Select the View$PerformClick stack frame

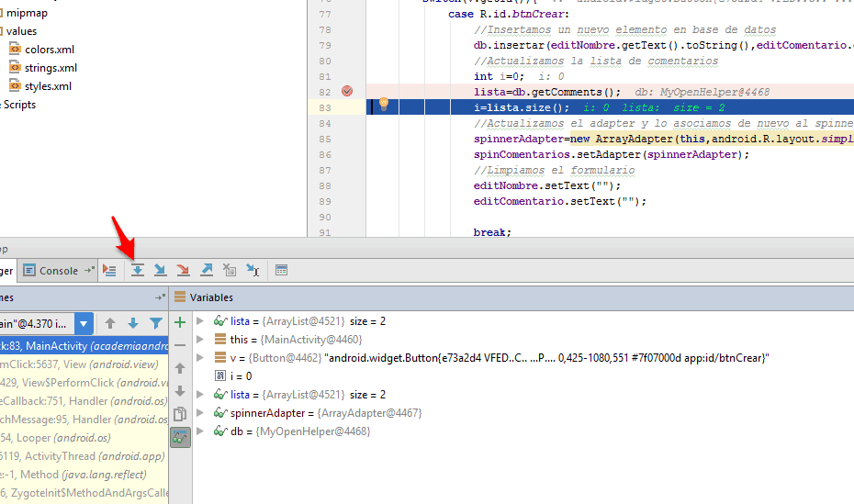pos(84,383)
